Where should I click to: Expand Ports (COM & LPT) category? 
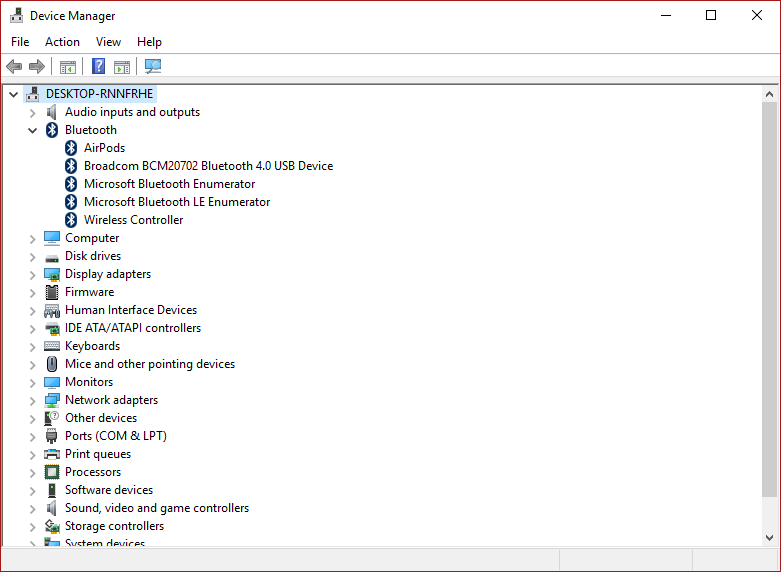(33, 436)
